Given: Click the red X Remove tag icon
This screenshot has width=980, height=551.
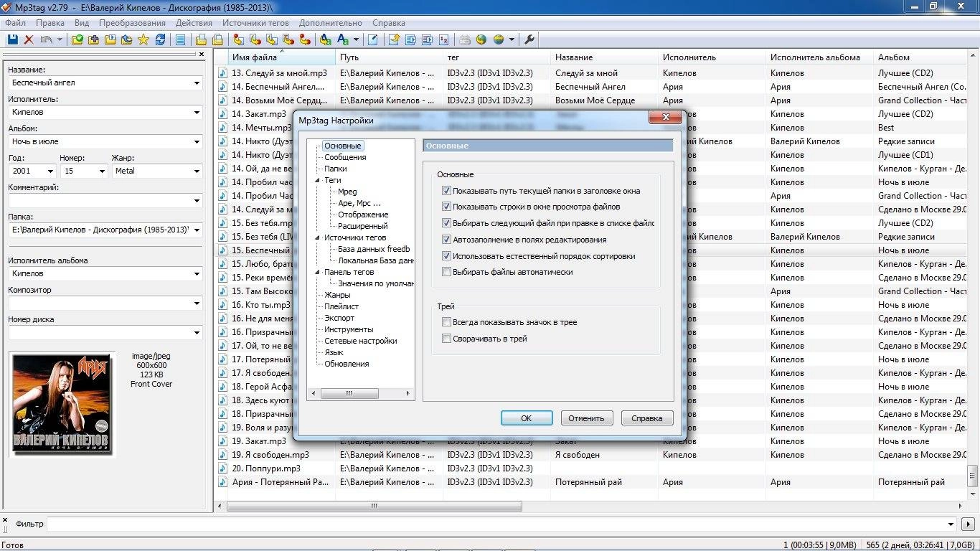Looking at the screenshot, I should pyautogui.click(x=29, y=39).
